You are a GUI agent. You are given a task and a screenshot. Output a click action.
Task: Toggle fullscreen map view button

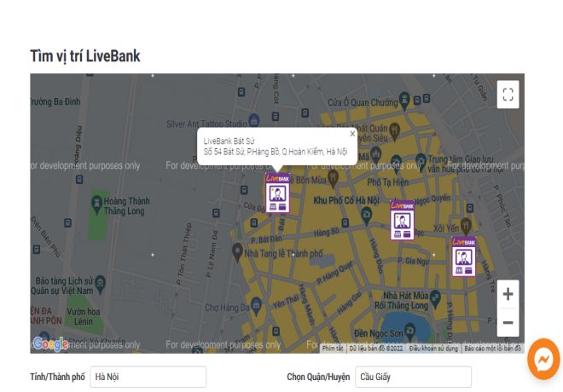click(x=508, y=95)
